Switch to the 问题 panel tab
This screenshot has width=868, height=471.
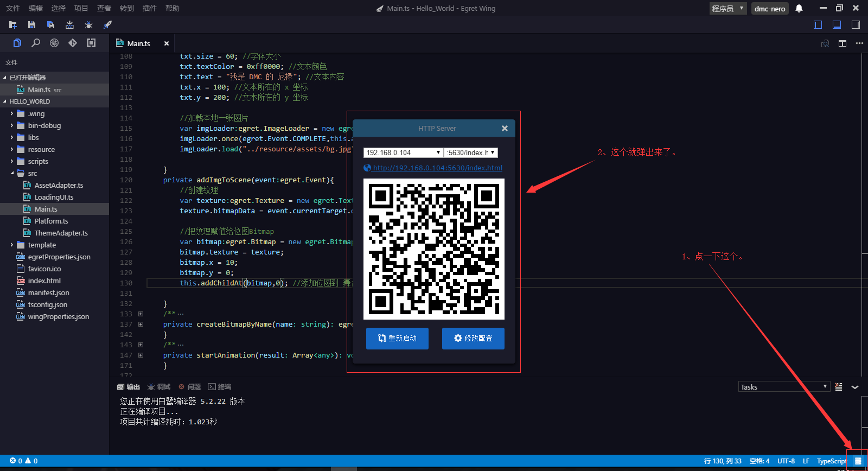coord(190,387)
